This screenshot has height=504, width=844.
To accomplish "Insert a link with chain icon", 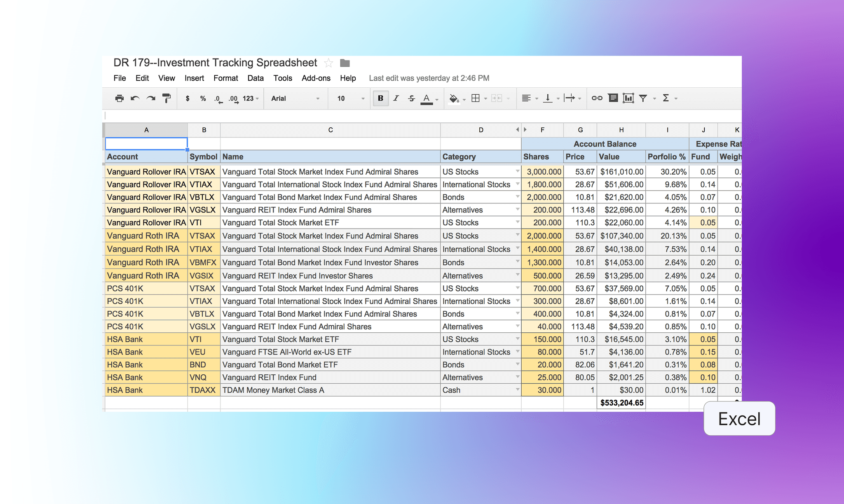I will (597, 98).
